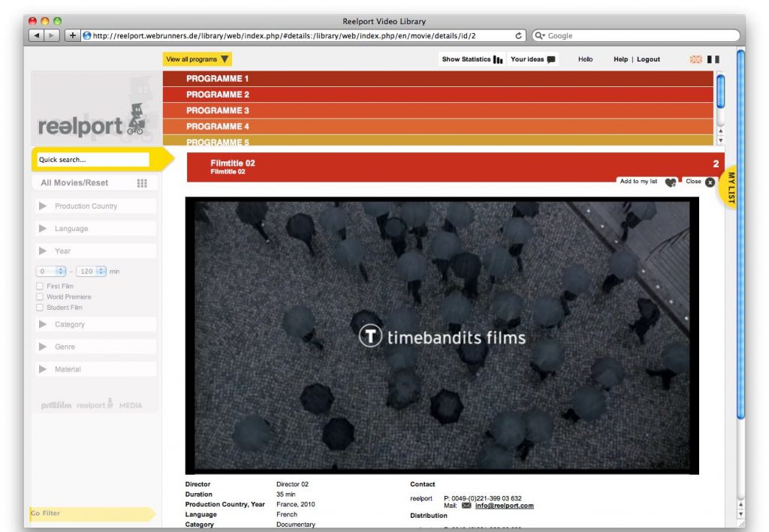
Task: Click the minimum duration stepper showing 0
Action: (51, 272)
